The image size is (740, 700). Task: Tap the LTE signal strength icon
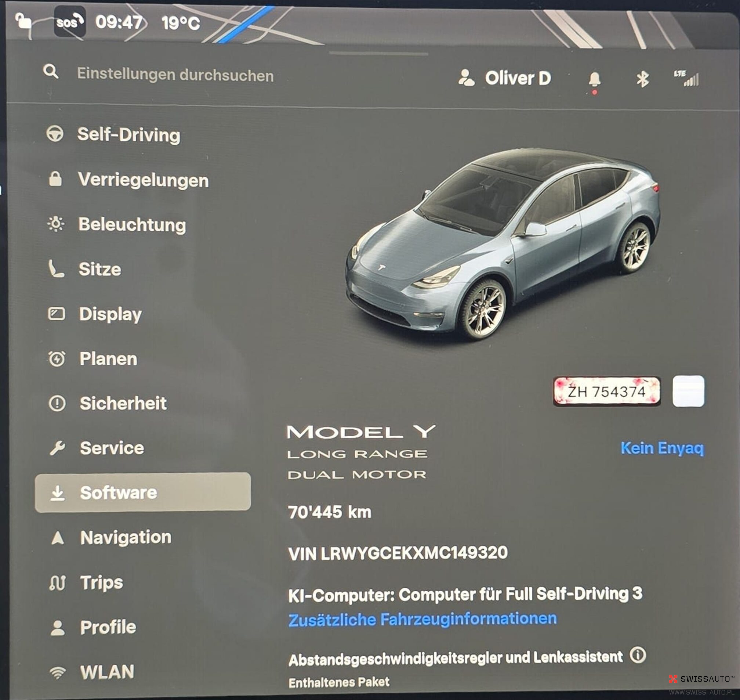tap(686, 78)
